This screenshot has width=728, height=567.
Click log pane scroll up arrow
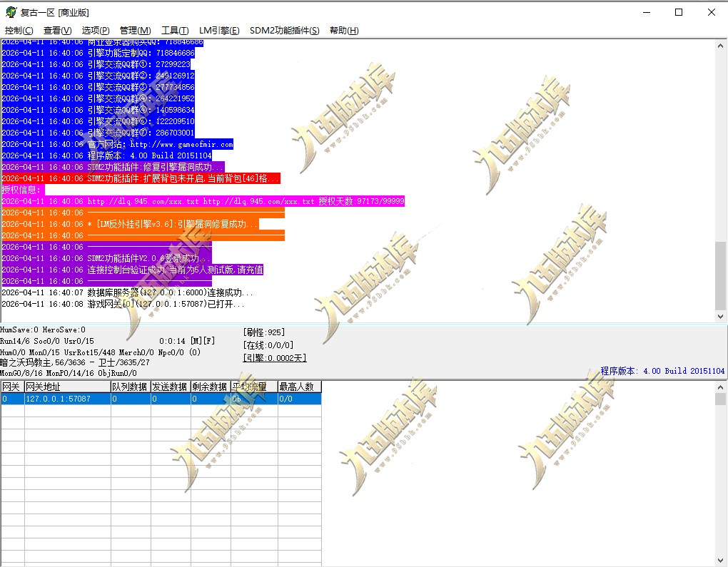[720, 46]
